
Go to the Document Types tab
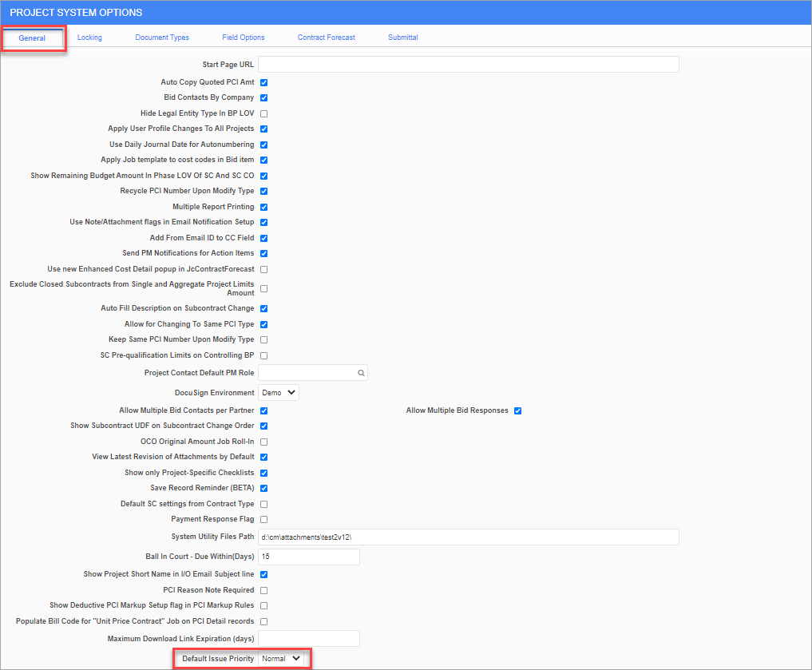point(162,38)
